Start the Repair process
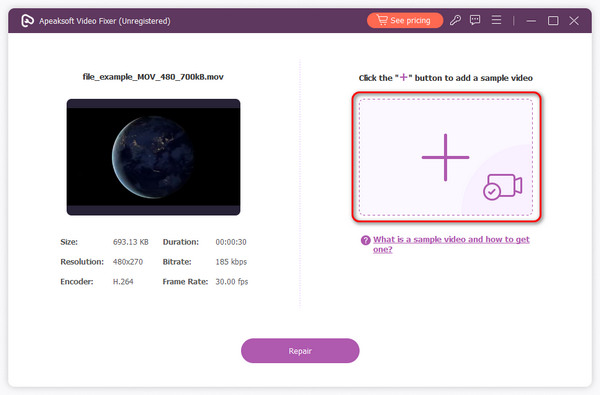 [300, 351]
